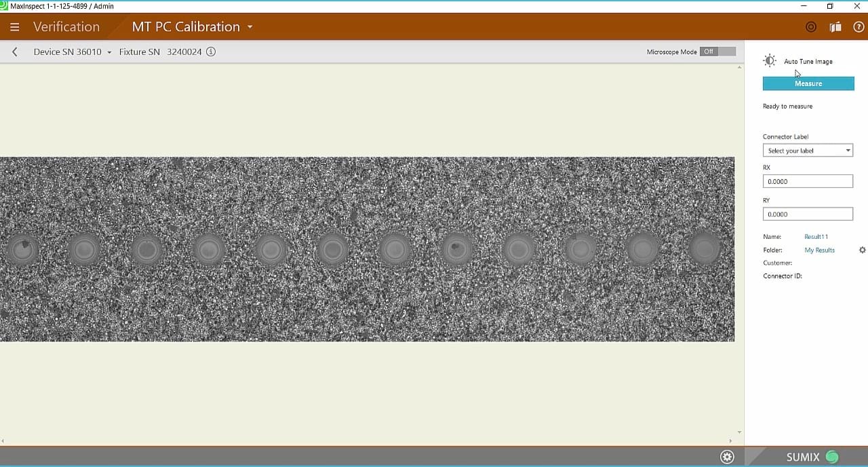868x467 pixels.
Task: Click the target circle icon in header
Action: click(x=811, y=27)
